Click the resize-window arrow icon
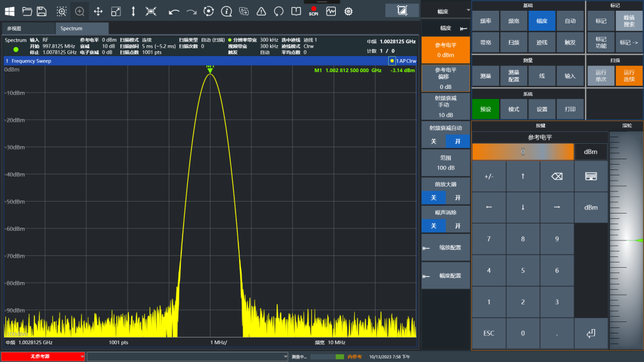 tap(116, 11)
